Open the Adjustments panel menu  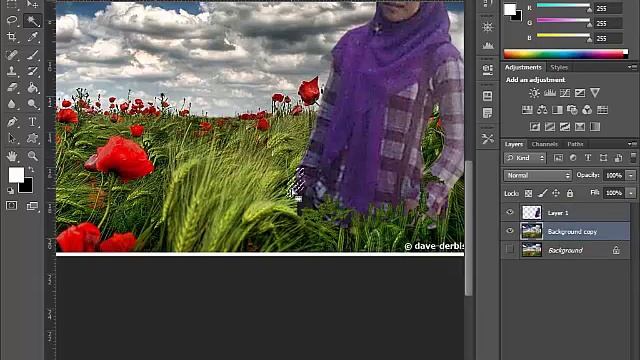[x=632, y=67]
